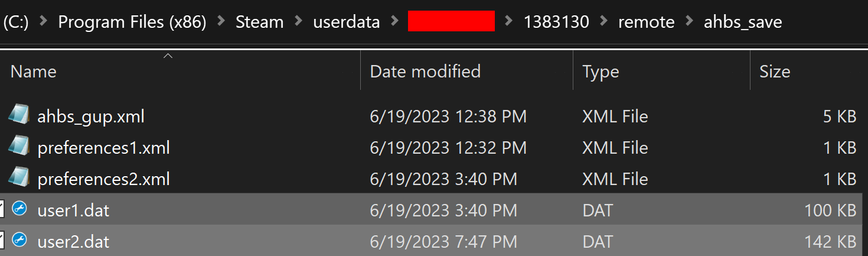Toggle the user1.dat selection checkbox

pyautogui.click(x=2, y=210)
